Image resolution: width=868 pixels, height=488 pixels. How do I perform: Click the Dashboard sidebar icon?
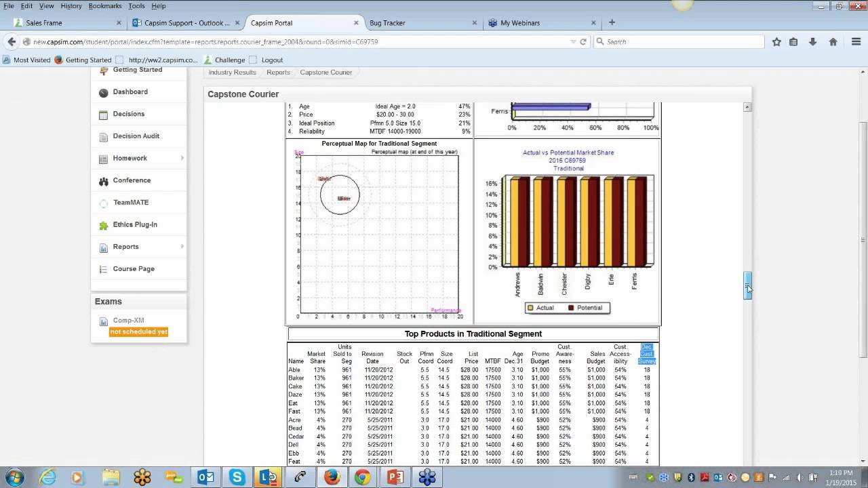tap(103, 92)
